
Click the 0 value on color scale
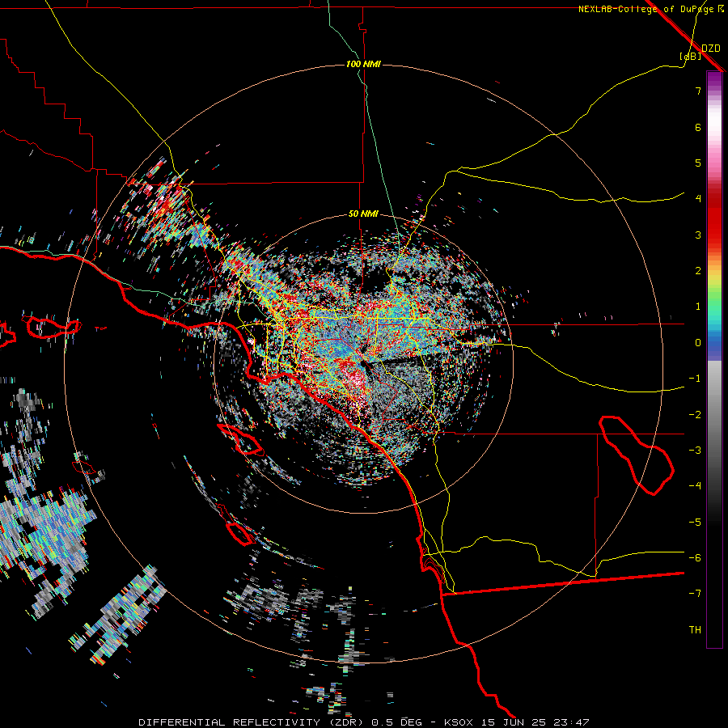(x=698, y=343)
